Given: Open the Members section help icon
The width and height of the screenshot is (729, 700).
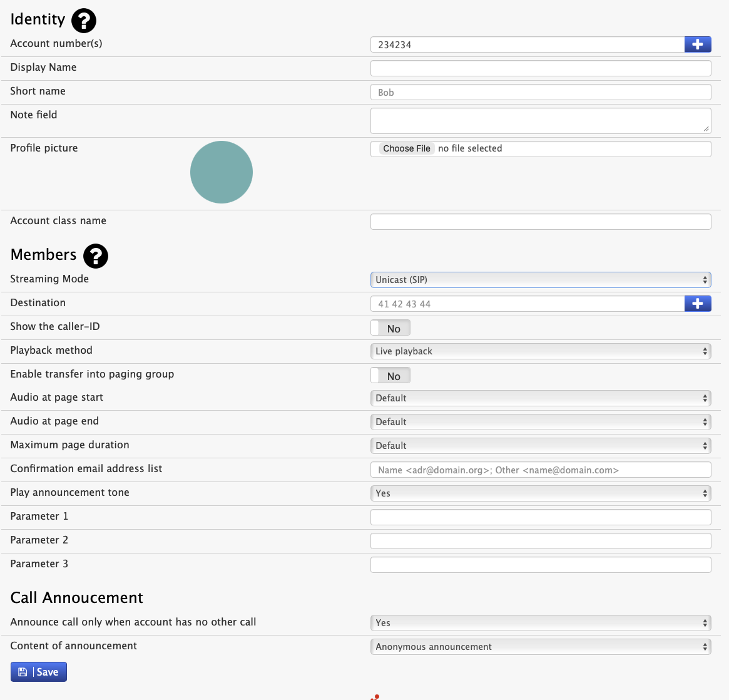Looking at the screenshot, I should (96, 256).
